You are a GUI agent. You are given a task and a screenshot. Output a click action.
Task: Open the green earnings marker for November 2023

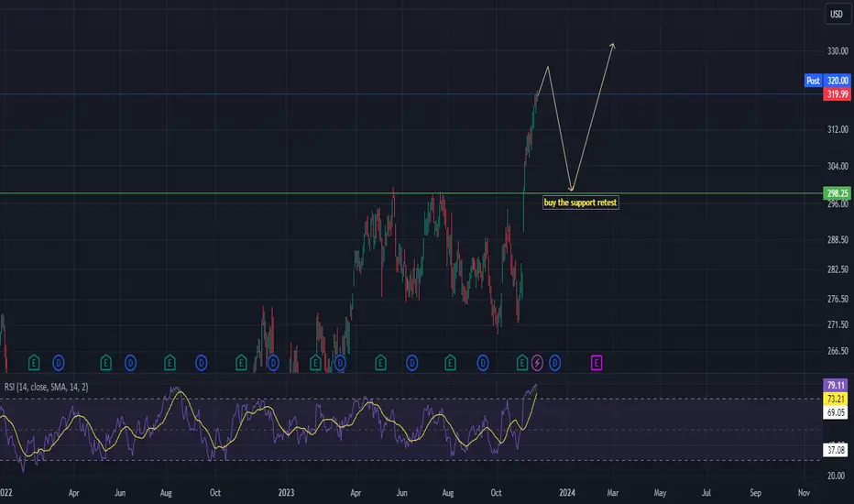tap(522, 362)
